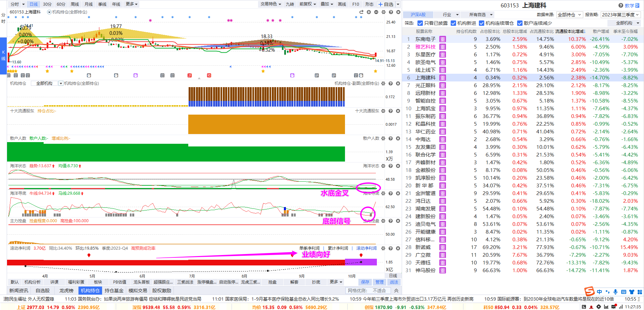Open the 报告期 2023年第三季度 combo box
This screenshot has height=310, width=644.
click(621, 15)
